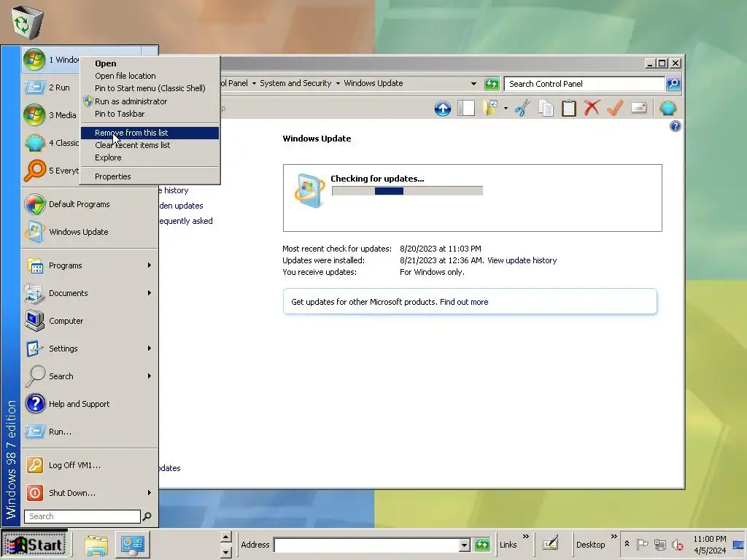Click the E-mail envelope icon in toolbar
Screen dimensions: 747x560
(x=639, y=108)
